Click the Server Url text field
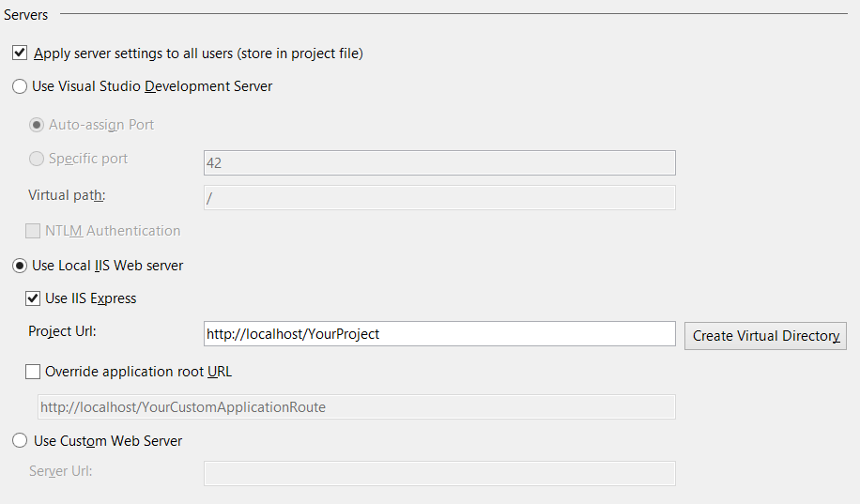The height and width of the screenshot is (504, 860). tap(439, 473)
